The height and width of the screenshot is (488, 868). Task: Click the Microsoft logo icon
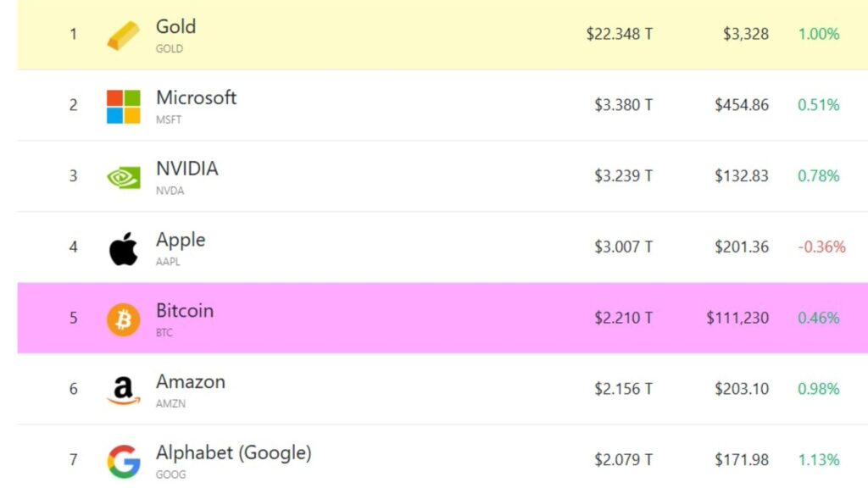tap(123, 107)
